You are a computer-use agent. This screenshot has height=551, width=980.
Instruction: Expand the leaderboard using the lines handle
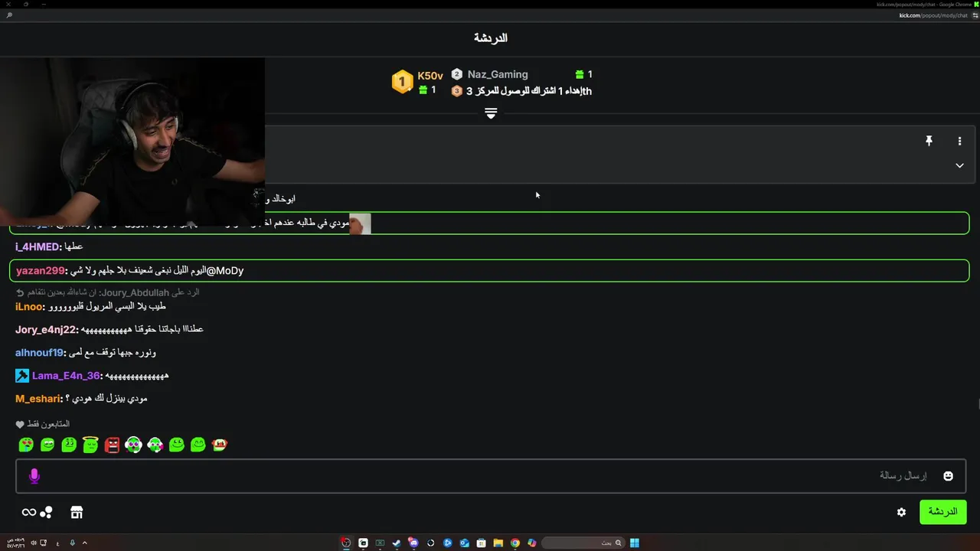coord(491,113)
